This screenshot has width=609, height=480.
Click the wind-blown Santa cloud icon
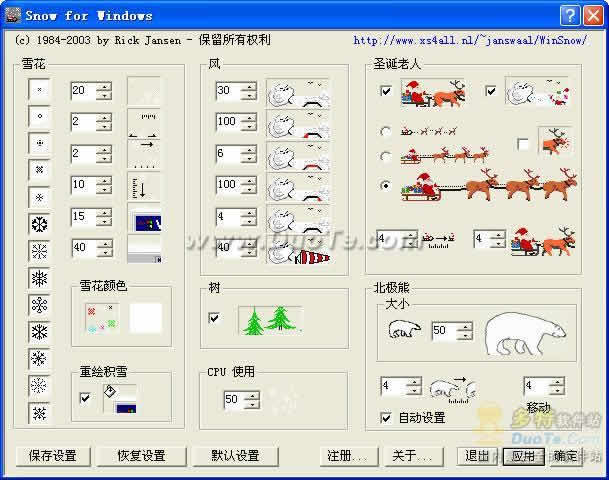(537, 91)
